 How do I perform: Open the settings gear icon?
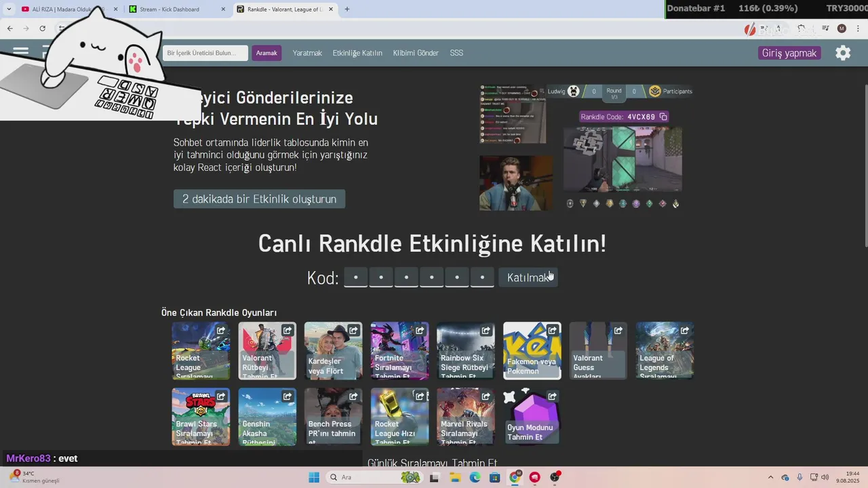click(843, 53)
